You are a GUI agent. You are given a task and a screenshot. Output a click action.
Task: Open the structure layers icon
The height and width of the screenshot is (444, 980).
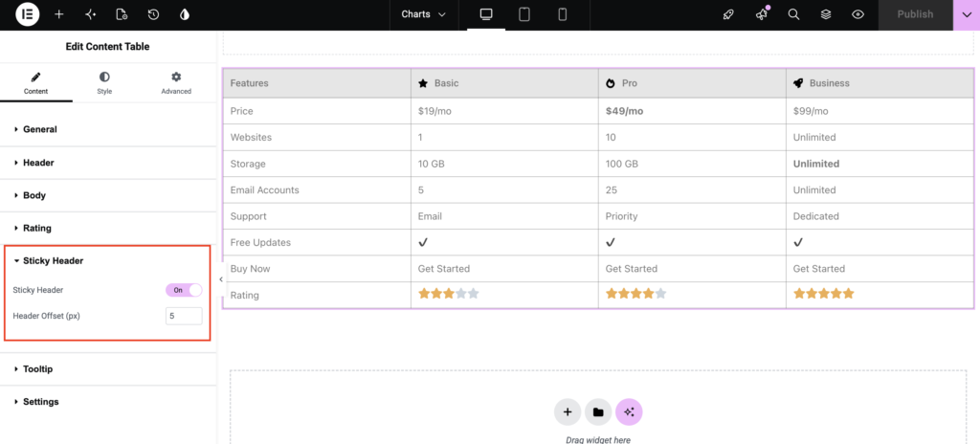[826, 14]
